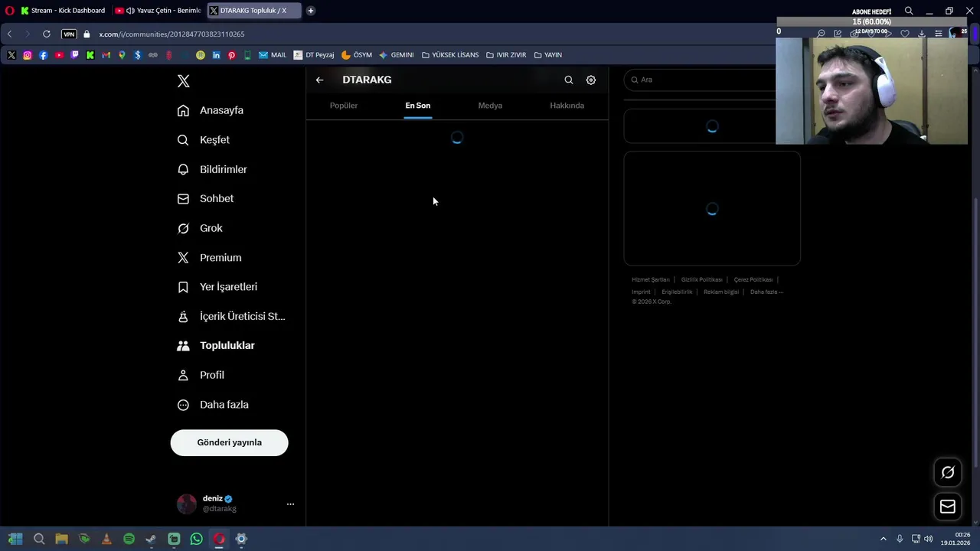Open the Gmail bookmark icon
980x551 pixels.
(x=106, y=55)
